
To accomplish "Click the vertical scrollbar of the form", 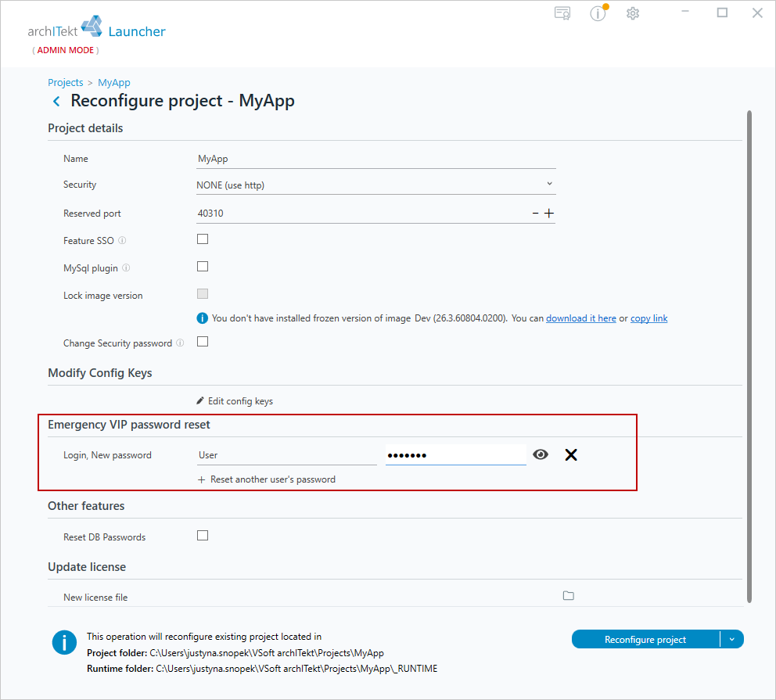I will 749,356.
